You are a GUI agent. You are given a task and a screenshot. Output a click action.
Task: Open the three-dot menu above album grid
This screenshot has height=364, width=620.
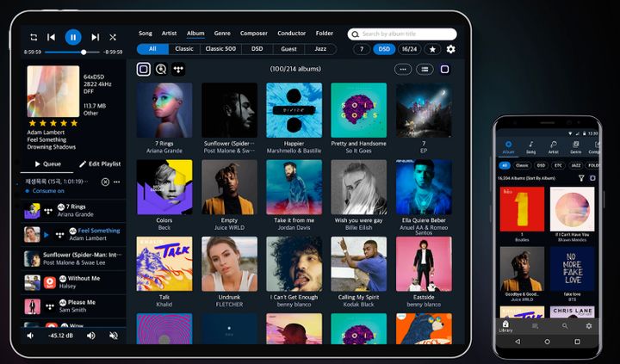[402, 69]
